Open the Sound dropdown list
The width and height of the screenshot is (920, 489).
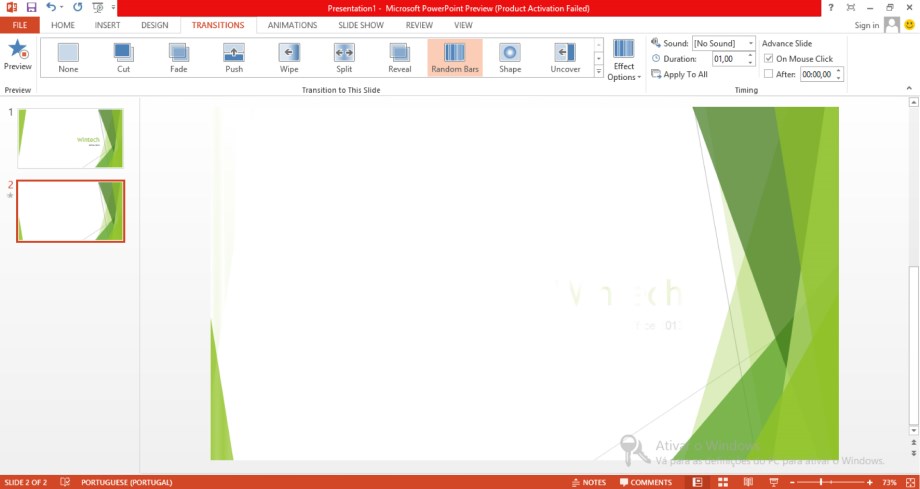click(750, 44)
